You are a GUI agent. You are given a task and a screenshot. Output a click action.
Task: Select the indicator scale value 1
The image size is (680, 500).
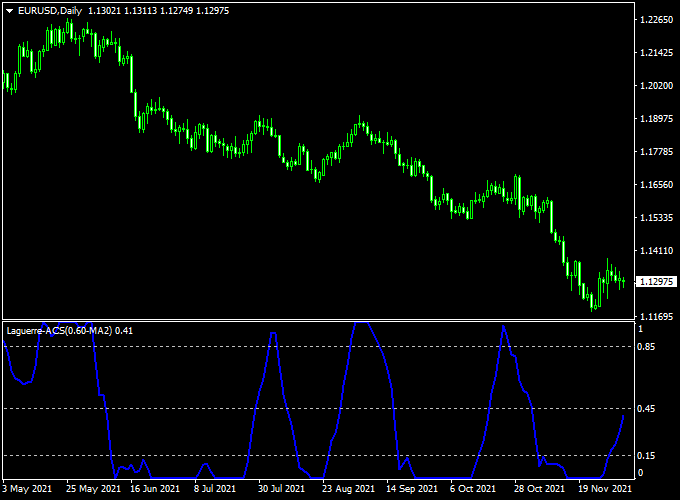641,329
